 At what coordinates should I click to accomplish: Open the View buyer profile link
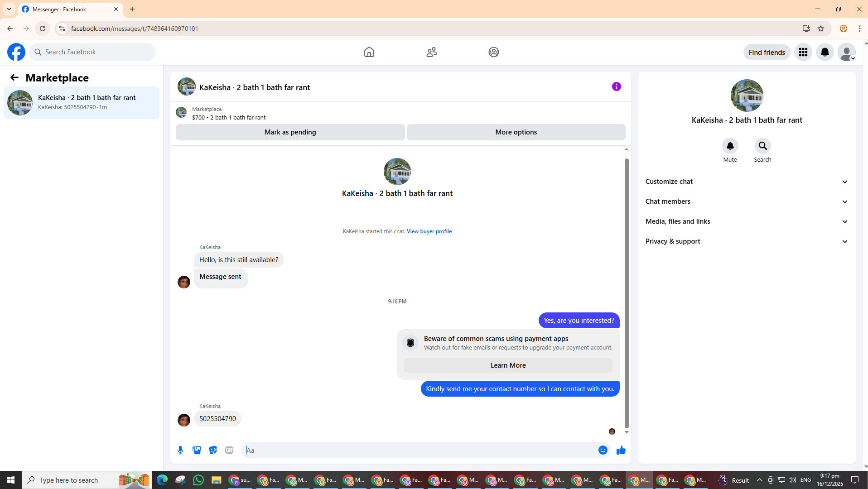coord(429,231)
